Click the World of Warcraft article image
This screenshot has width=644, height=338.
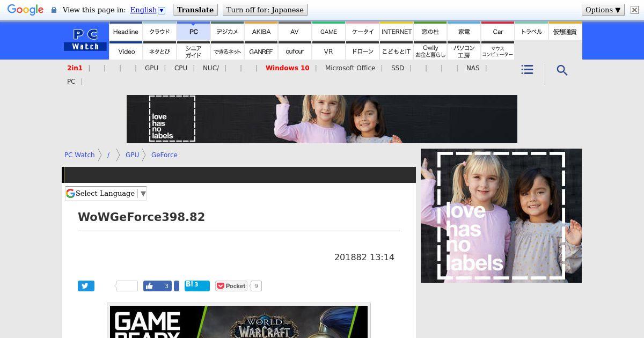click(x=239, y=322)
